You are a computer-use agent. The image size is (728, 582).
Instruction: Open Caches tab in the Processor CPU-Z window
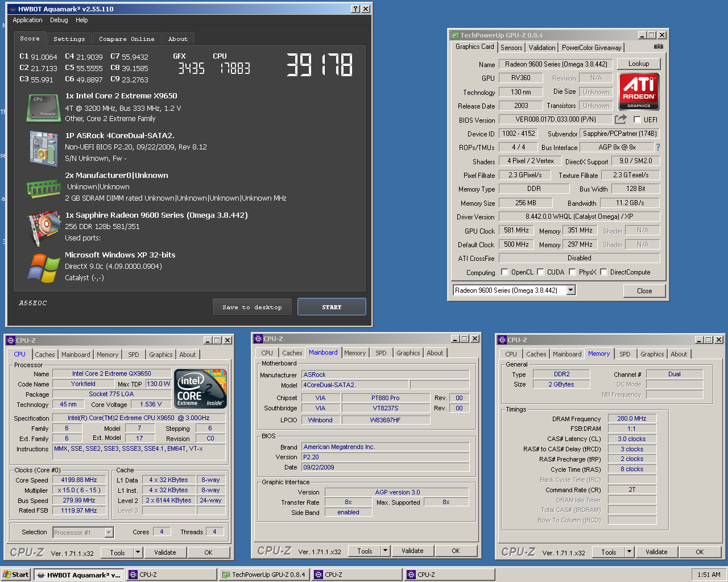click(x=45, y=355)
